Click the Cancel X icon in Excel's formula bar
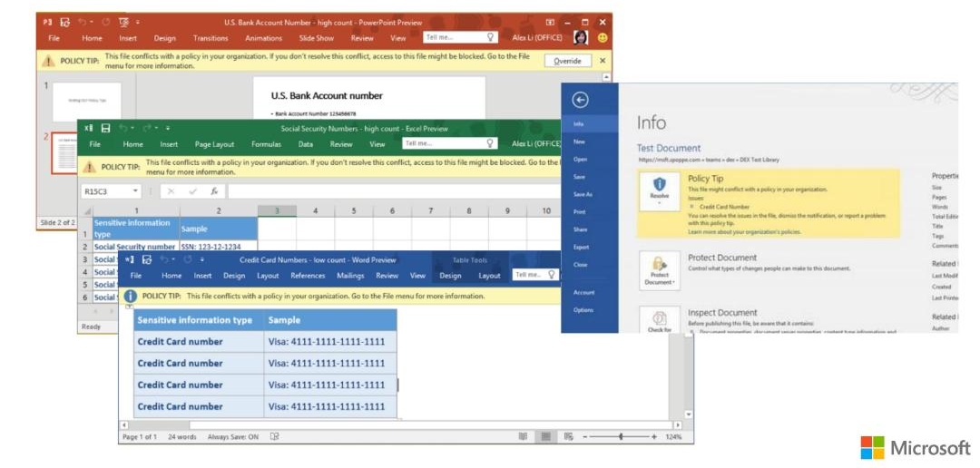Image resolution: width=980 pixels, height=468 pixels. tap(171, 191)
